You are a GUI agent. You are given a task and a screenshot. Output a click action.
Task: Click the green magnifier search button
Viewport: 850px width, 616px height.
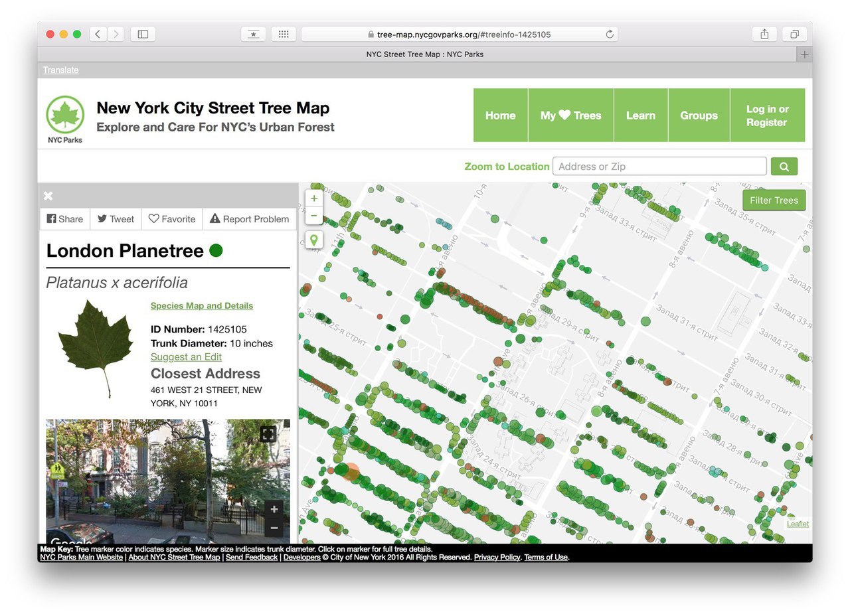tap(784, 167)
